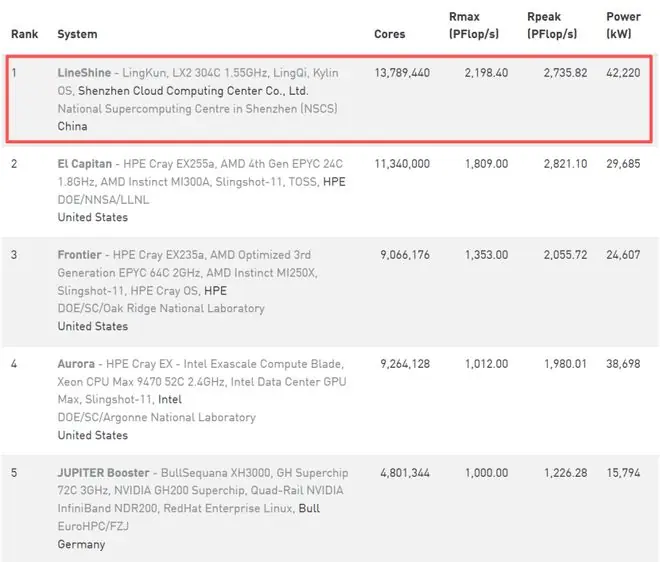Open the LineShine system link
The height and width of the screenshot is (562, 660).
click(x=84, y=73)
